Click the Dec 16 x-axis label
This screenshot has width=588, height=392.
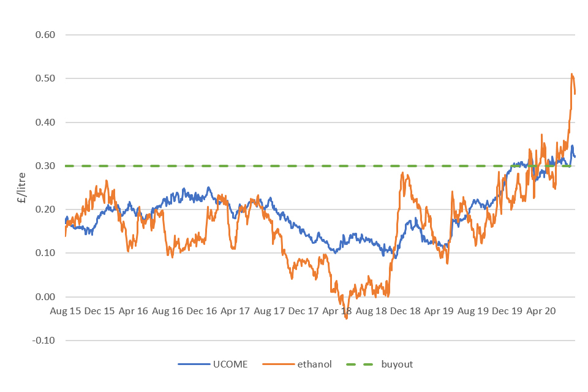(202, 311)
